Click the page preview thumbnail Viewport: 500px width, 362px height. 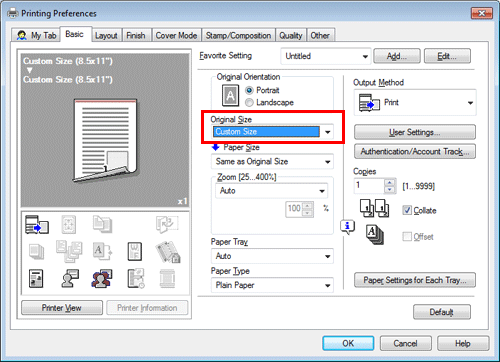pyautogui.click(x=105, y=141)
